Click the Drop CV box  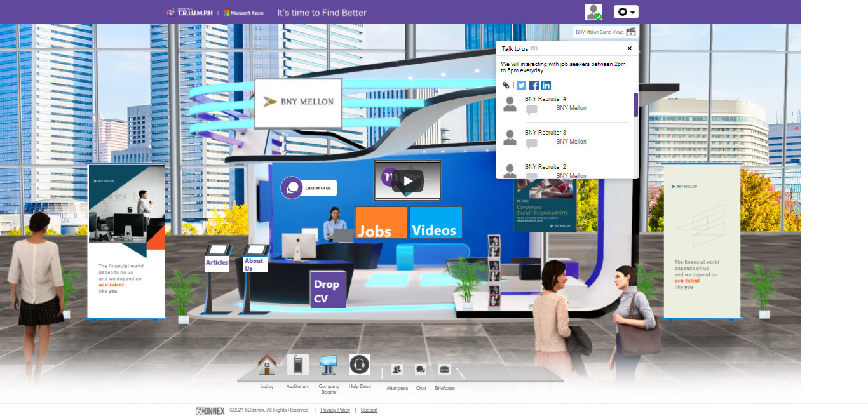click(328, 290)
